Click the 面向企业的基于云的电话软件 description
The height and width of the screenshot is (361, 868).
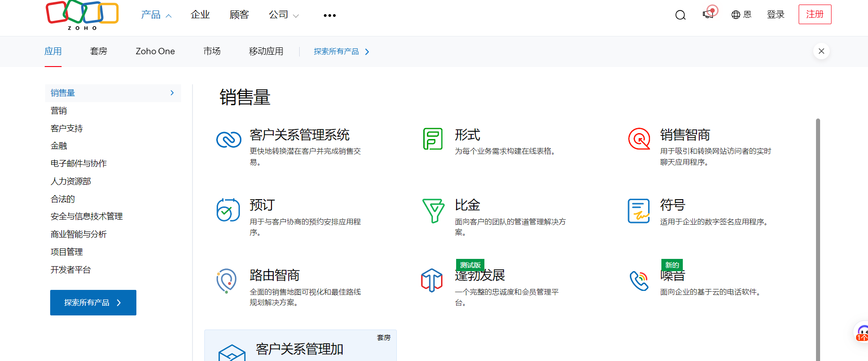pos(711,292)
